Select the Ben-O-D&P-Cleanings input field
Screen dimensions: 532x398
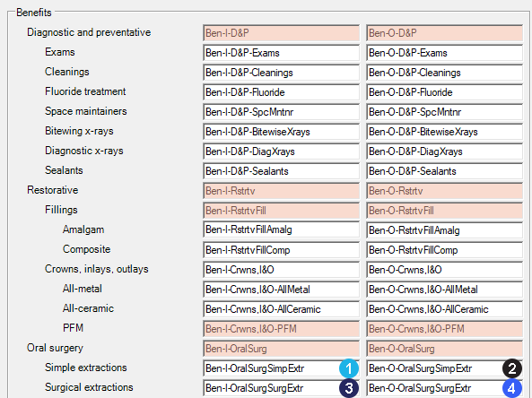[444, 73]
